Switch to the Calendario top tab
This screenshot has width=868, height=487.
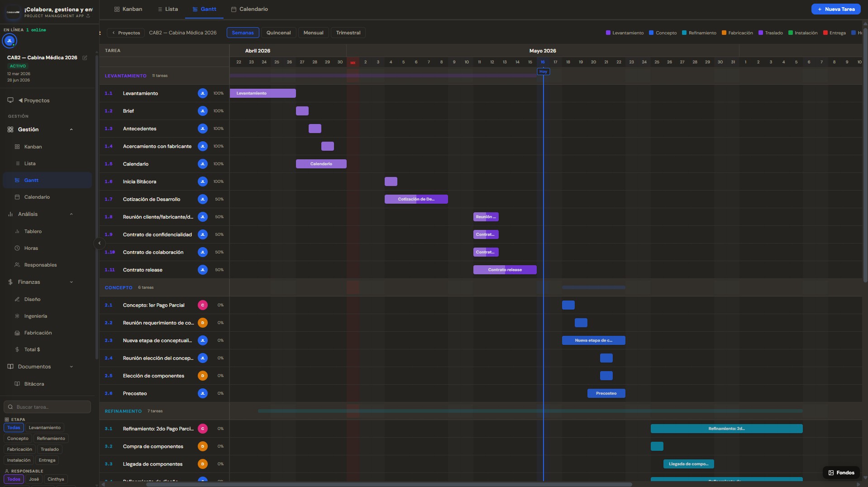[249, 9]
